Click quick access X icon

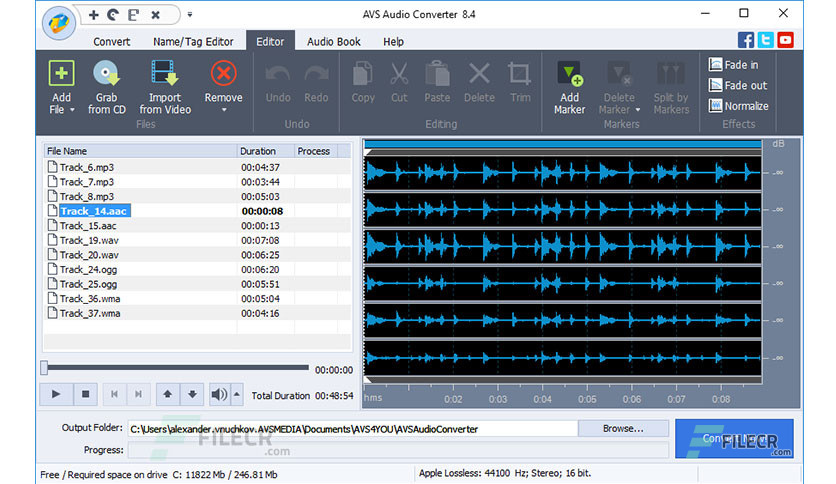156,15
